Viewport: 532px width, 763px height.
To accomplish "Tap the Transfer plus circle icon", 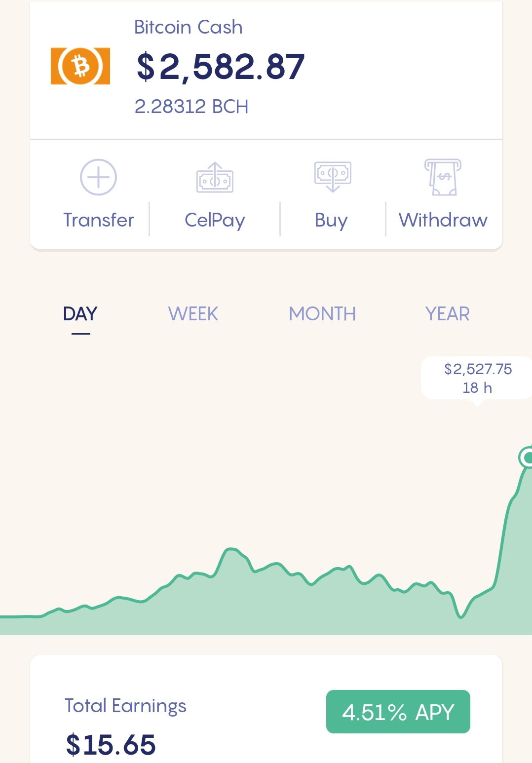I will [98, 177].
